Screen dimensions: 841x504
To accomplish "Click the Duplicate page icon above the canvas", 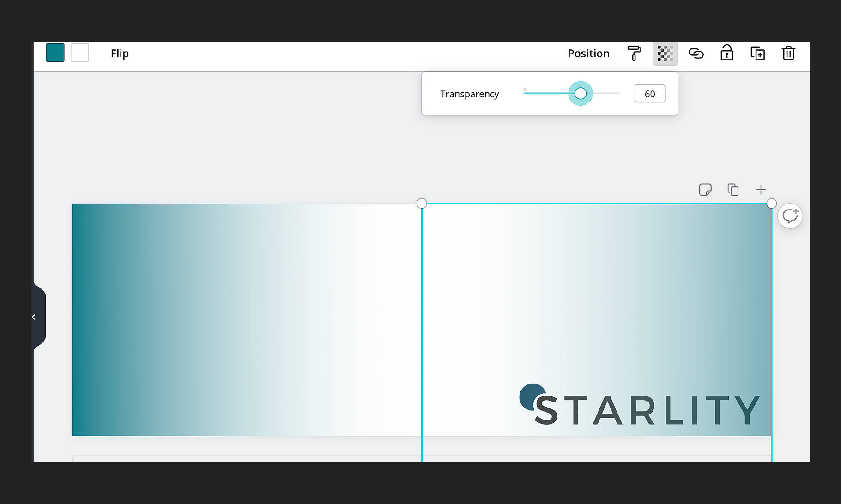I will tap(733, 190).
